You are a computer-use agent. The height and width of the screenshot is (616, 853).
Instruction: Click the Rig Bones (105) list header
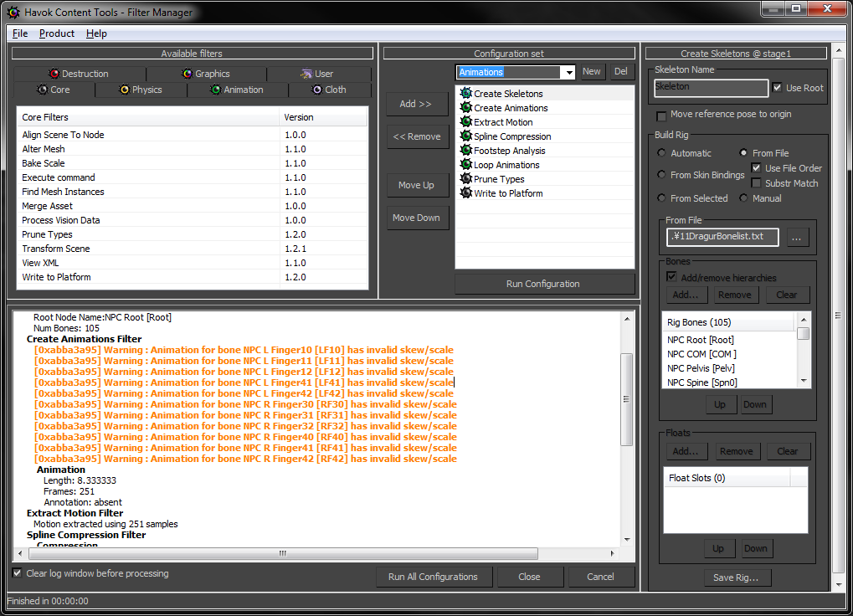pos(728,322)
